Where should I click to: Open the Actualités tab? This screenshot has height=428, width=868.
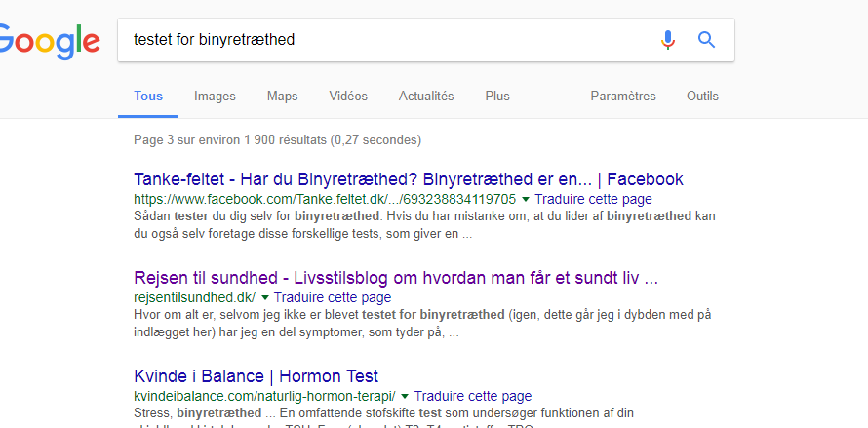pyautogui.click(x=426, y=96)
